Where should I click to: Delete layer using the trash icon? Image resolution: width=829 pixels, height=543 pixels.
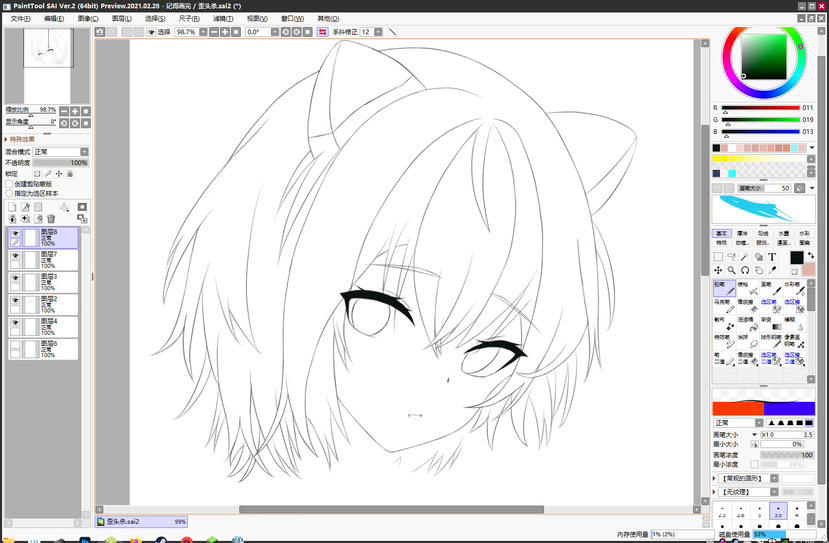coord(51,219)
